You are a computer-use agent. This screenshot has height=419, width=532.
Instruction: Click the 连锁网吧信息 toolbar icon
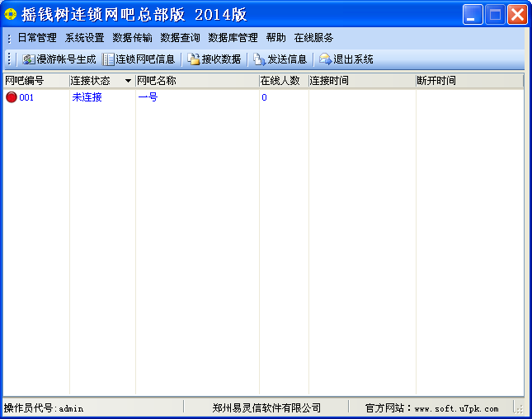109,59
